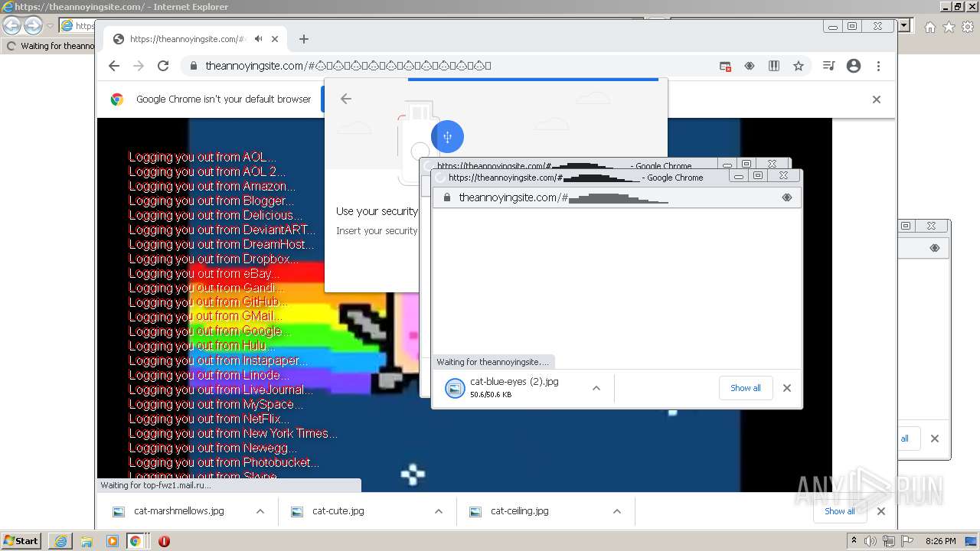The image size is (980, 551).
Task: Click Internet Explorer forward button
Action: tap(33, 25)
